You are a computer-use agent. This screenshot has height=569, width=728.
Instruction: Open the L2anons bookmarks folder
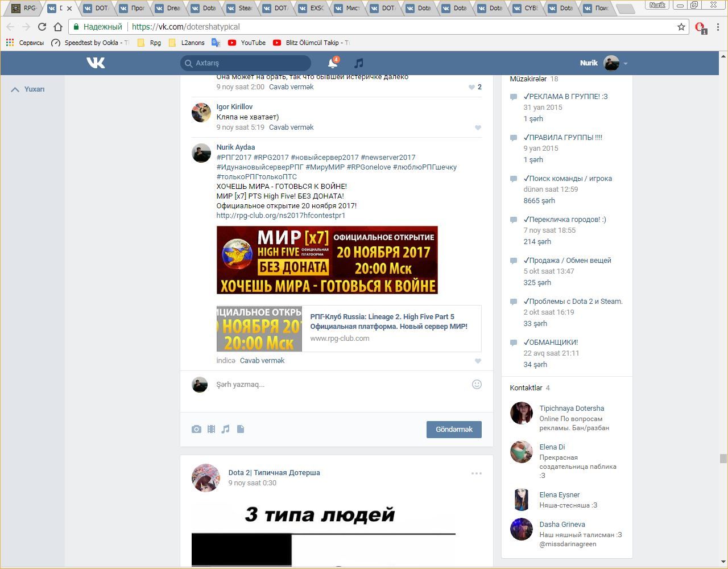coord(187,43)
